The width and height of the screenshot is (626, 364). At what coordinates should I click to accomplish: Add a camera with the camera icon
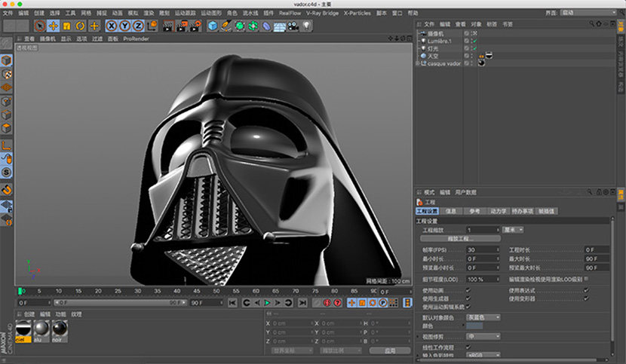coord(293,26)
